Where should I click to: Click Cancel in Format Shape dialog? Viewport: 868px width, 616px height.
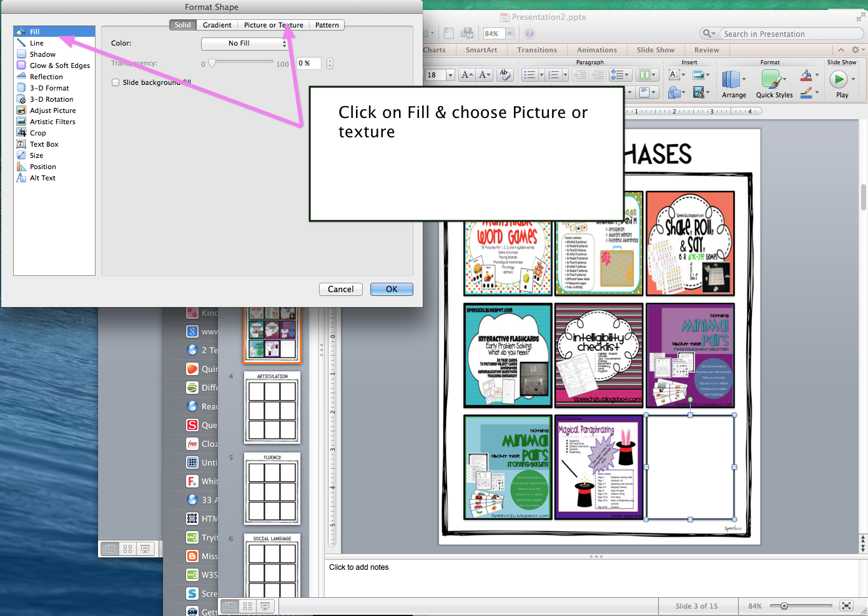coord(341,289)
